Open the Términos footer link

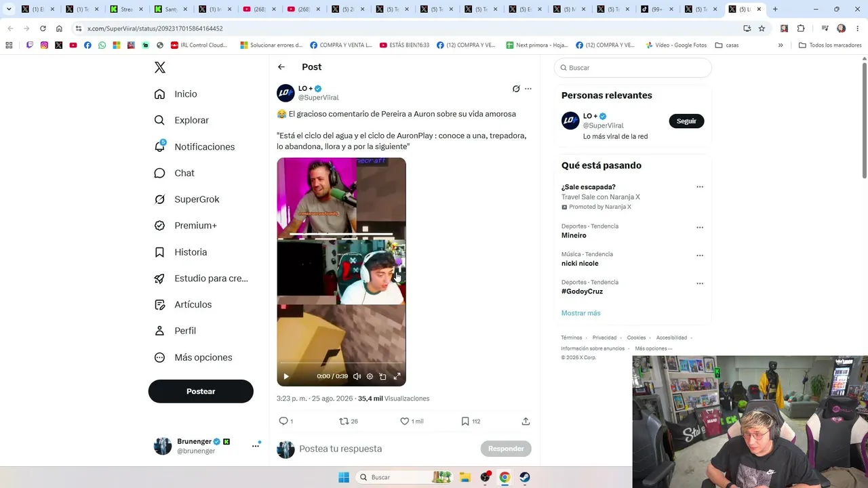pyautogui.click(x=572, y=338)
